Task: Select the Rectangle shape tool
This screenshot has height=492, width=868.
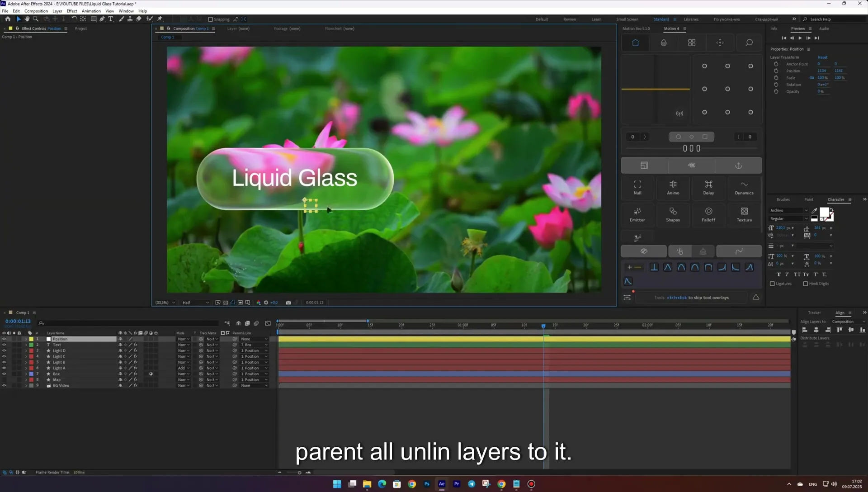Action: pyautogui.click(x=94, y=19)
